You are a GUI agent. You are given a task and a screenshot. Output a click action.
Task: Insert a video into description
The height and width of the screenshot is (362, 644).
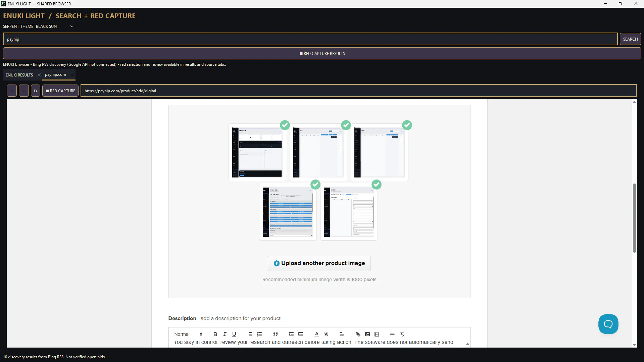pyautogui.click(x=377, y=334)
